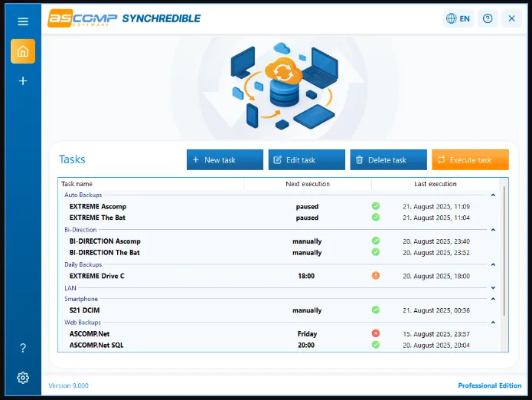Open the question mark help in sidebar

tap(23, 348)
